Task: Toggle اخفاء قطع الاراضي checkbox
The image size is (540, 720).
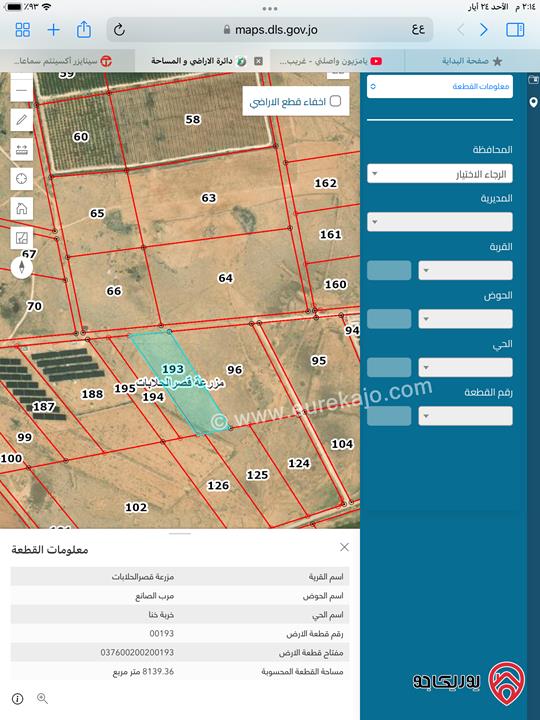Action: pyautogui.click(x=336, y=101)
